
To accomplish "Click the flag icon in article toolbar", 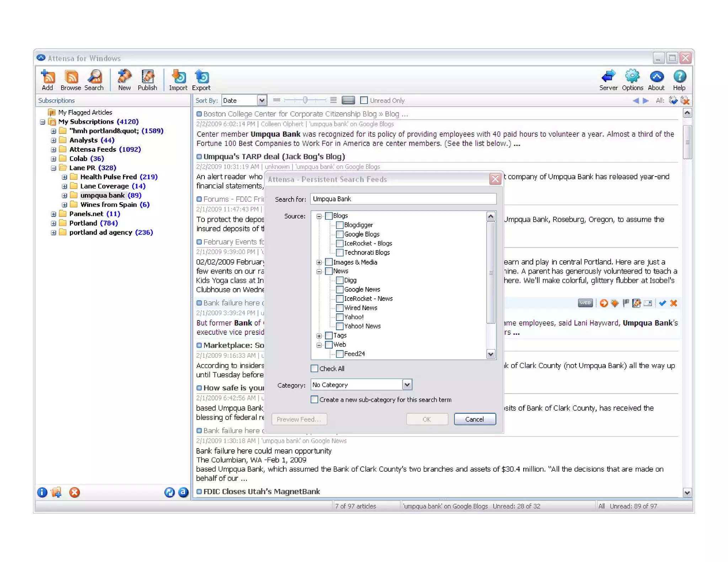I will 626,303.
